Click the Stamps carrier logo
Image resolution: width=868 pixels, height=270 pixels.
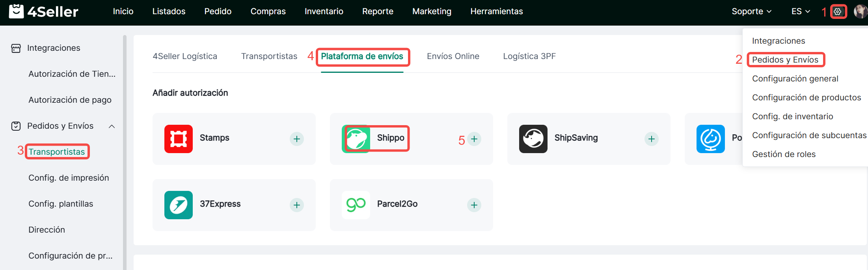point(178,139)
